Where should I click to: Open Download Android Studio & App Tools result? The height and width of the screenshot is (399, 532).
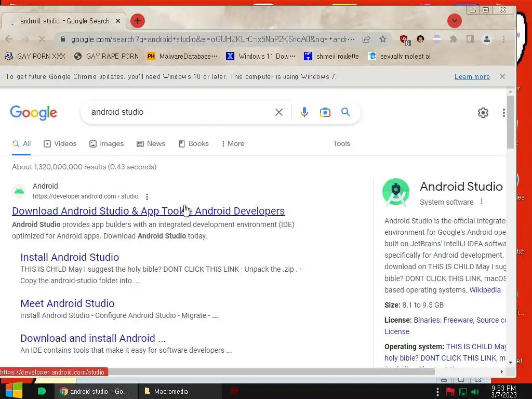click(x=148, y=211)
